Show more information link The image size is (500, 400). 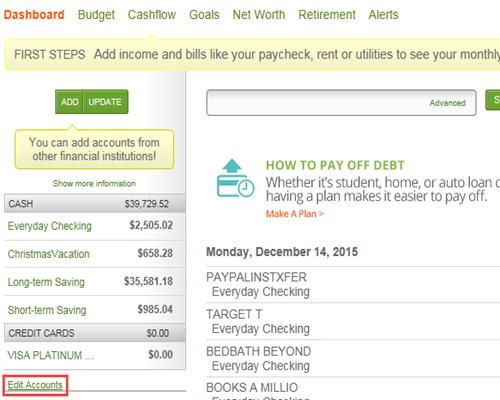point(94,183)
